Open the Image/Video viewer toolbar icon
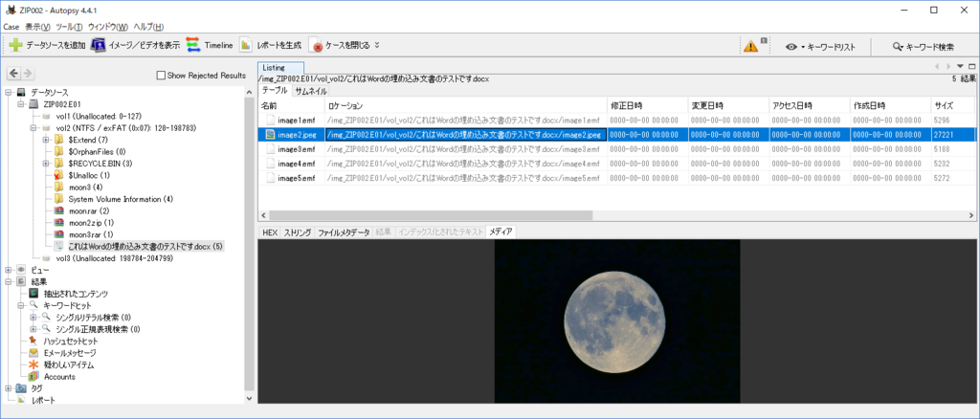Viewport: 980px width, 419px height. coord(99,45)
